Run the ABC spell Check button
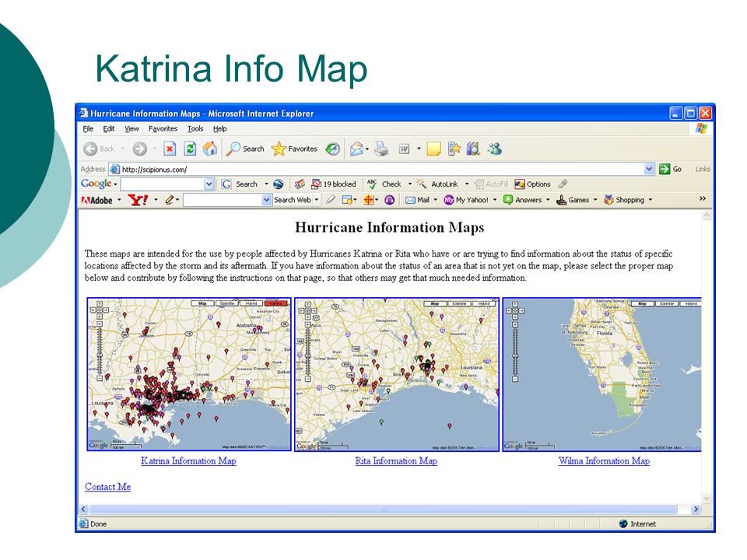This screenshot has height=560, width=747. [384, 184]
